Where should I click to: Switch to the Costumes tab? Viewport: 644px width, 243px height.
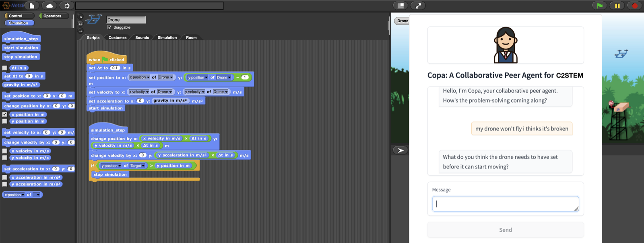click(118, 37)
